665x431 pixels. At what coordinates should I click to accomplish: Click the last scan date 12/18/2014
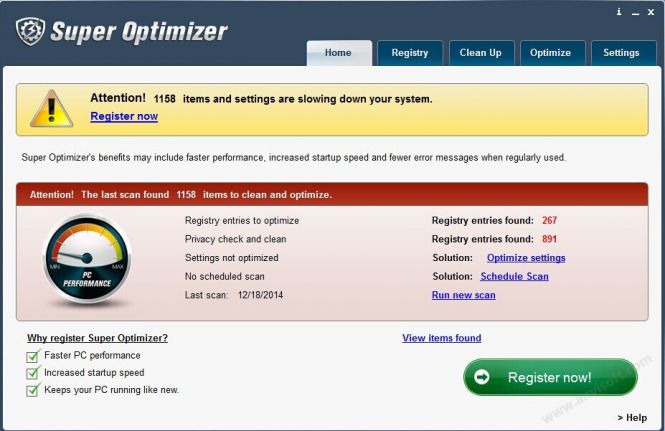tap(260, 295)
